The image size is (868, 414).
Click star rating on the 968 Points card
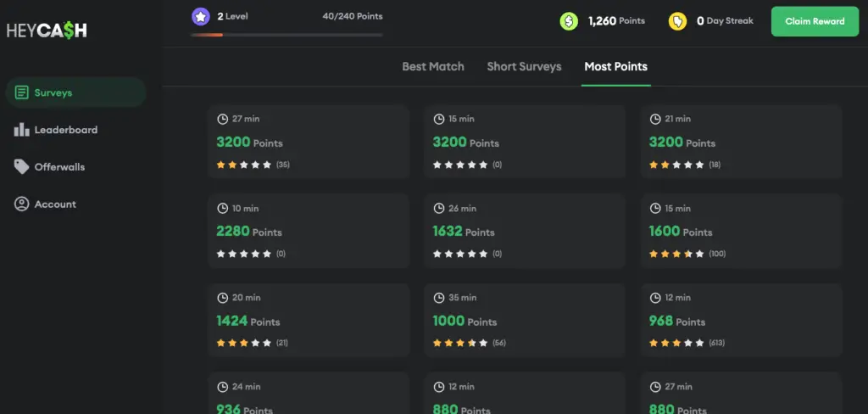tap(676, 343)
